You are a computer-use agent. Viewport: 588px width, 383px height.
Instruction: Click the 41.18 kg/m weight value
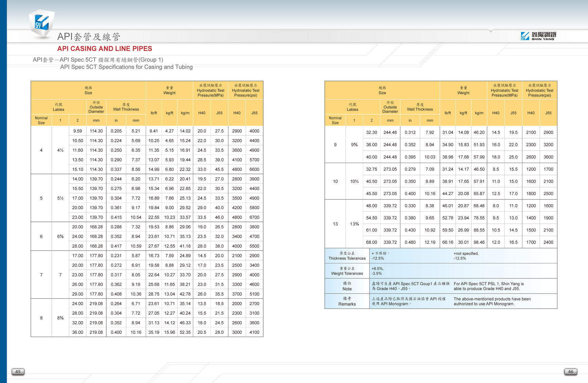pyautogui.click(x=185, y=246)
